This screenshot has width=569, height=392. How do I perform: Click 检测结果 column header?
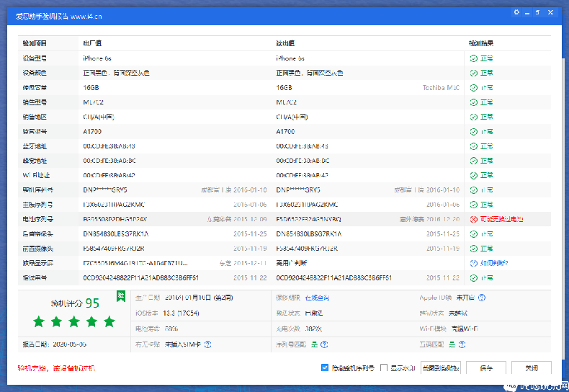[x=481, y=43]
